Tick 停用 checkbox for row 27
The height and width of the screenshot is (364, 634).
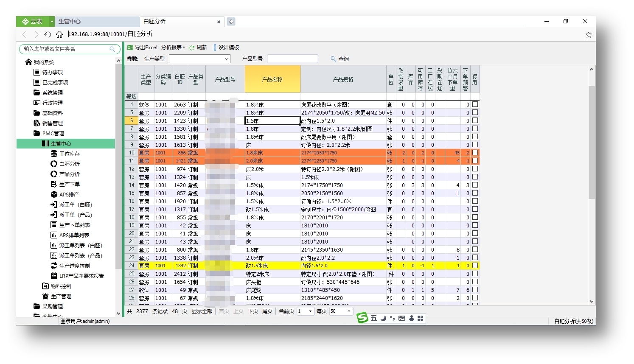coord(475,289)
